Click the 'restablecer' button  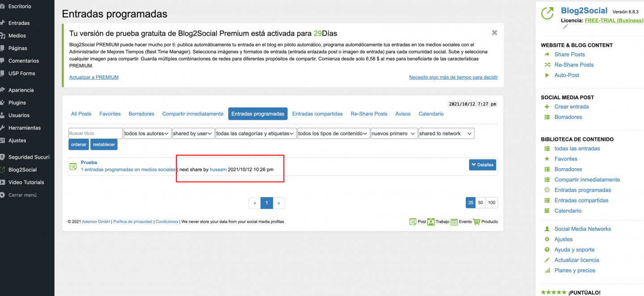coord(104,144)
